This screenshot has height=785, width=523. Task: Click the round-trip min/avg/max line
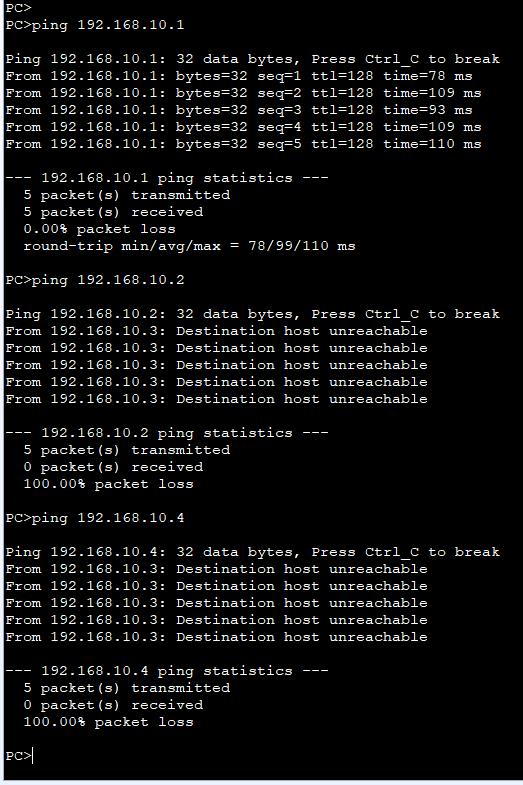click(x=189, y=246)
